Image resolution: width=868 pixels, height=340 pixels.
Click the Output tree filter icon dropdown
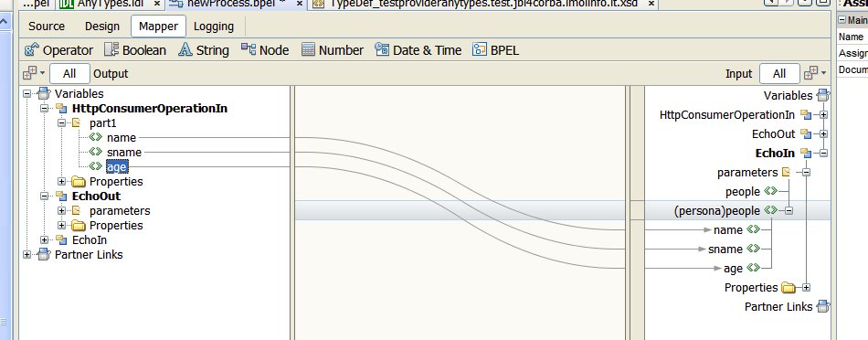[x=33, y=73]
